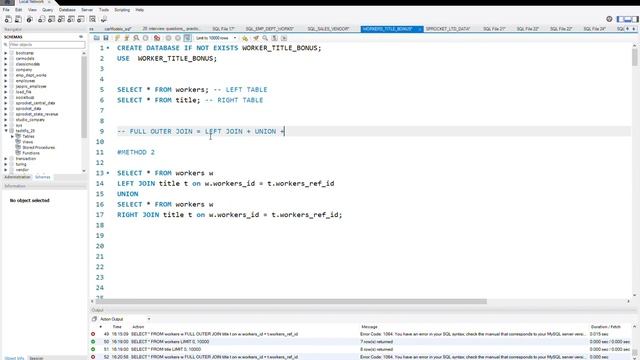Viewport: 640px width, 360px height.
Task: Create a new schema toolbar icon
Action: pyautogui.click(x=41, y=19)
